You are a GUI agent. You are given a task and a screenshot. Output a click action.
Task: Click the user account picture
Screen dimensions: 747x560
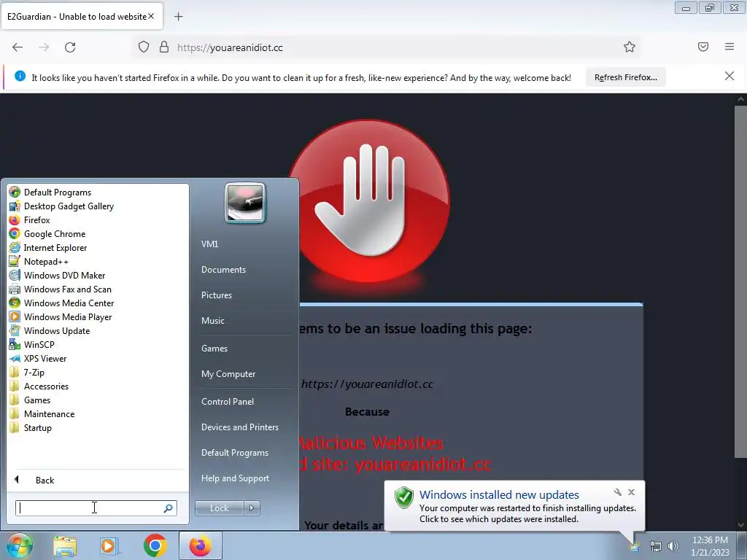click(245, 203)
